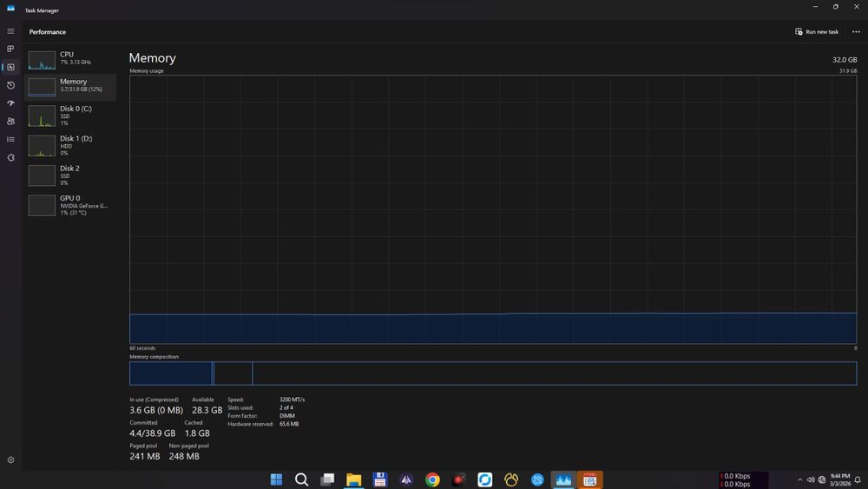868x489 pixels.
Task: Open the floppy disk app on taskbar
Action: (380, 479)
